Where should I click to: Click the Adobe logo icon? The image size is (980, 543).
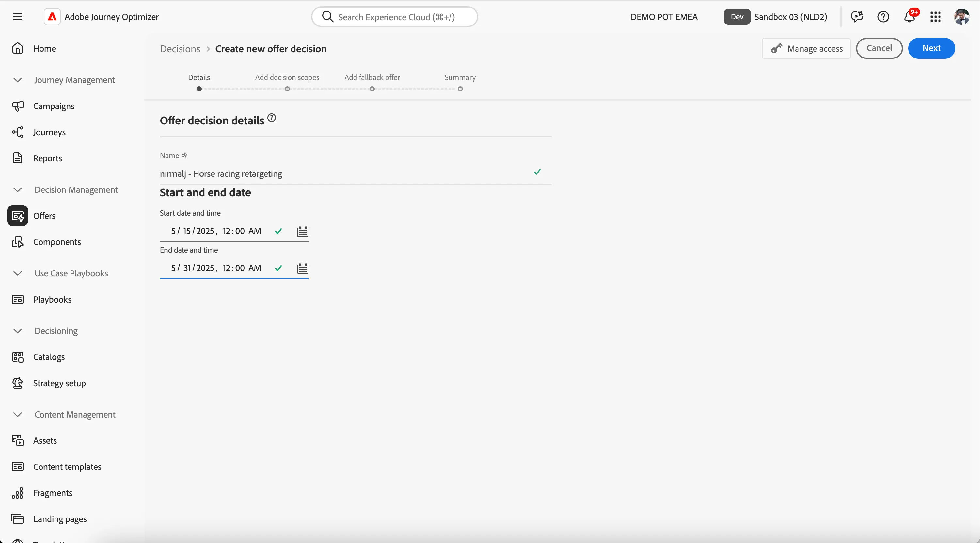pos(52,17)
